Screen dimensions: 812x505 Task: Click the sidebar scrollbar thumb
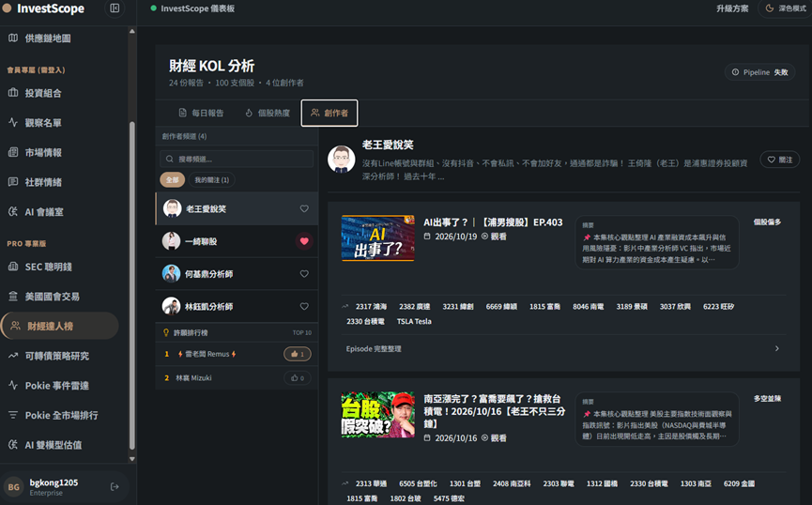pos(132,285)
